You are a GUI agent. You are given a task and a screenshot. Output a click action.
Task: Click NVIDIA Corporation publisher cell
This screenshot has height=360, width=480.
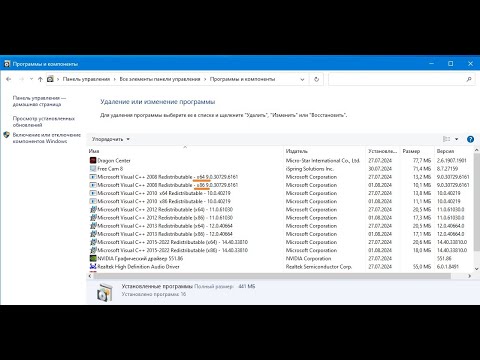point(308,258)
